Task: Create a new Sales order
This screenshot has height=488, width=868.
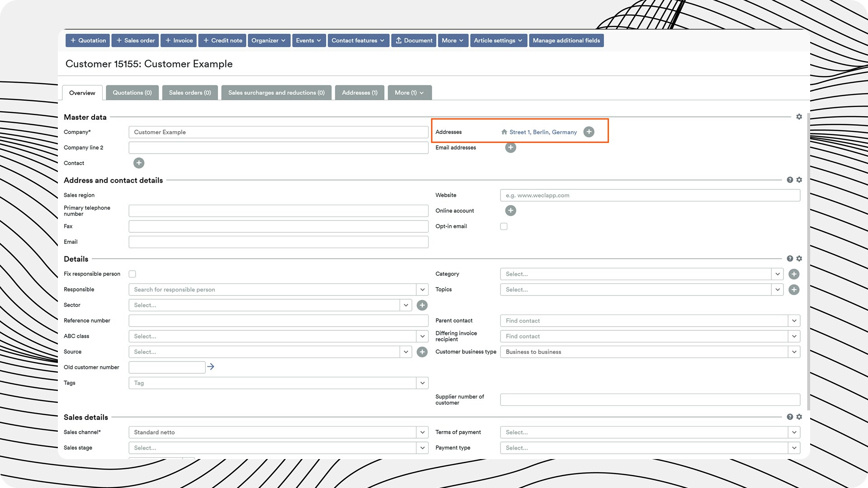Action: 135,41
